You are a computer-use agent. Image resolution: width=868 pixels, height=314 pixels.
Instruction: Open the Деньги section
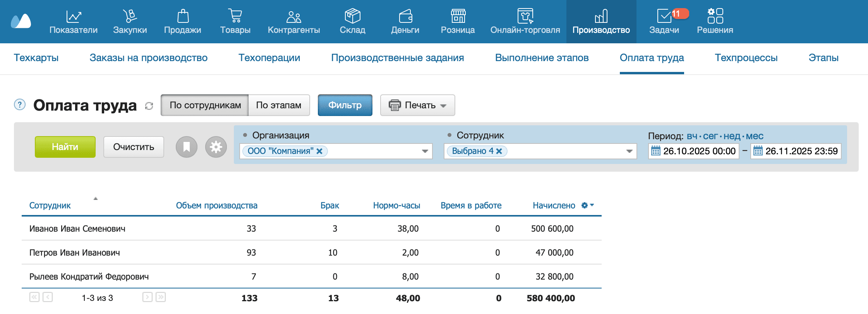(405, 22)
